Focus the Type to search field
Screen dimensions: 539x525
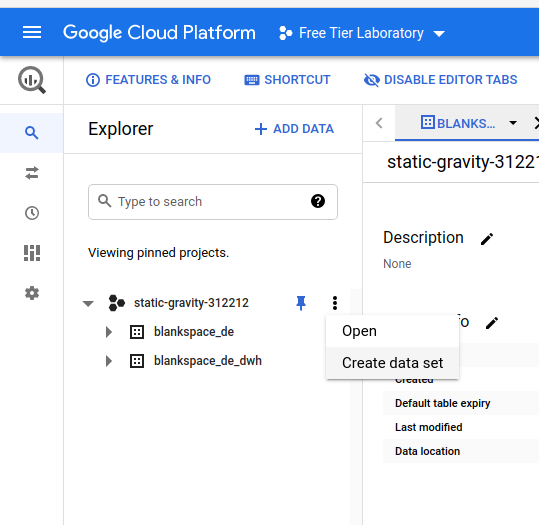tap(213, 202)
